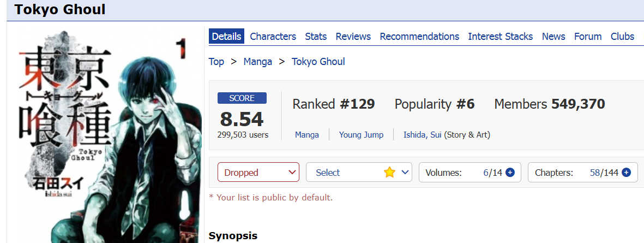This screenshot has height=243, width=644.
Task: Open the Reviews tab
Action: [x=353, y=36]
